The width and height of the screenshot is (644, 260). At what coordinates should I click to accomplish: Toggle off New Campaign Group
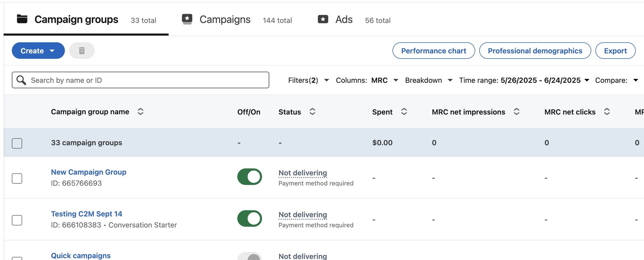click(250, 177)
